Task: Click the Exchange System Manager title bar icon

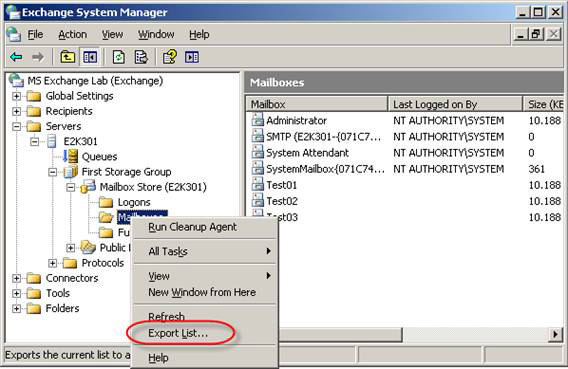Action: (13, 12)
